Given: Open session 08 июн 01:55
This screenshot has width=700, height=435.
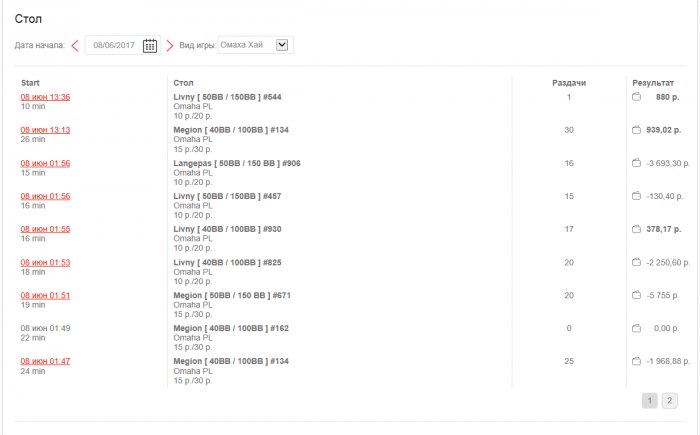Looking at the screenshot, I should (x=45, y=229).
